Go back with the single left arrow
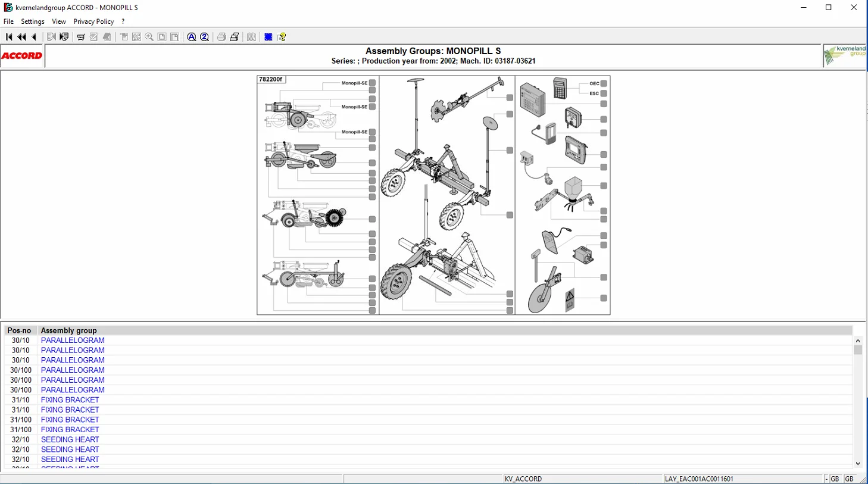The height and width of the screenshot is (484, 868). tap(35, 37)
